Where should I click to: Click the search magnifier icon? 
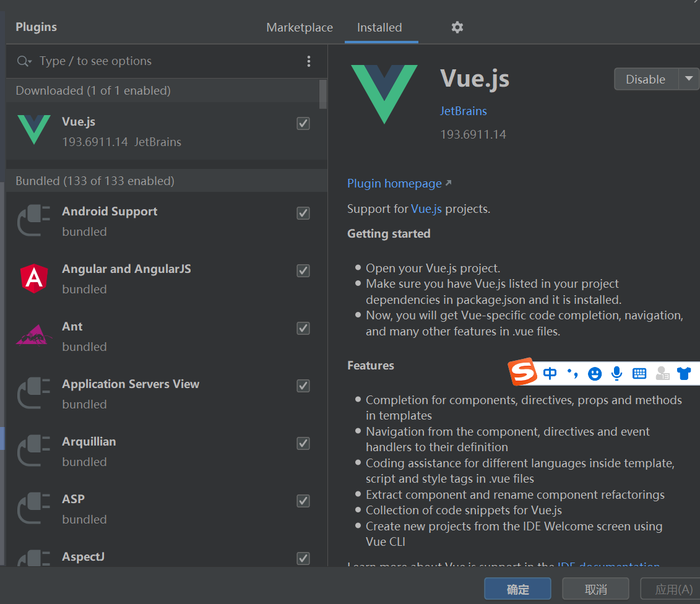coord(24,61)
